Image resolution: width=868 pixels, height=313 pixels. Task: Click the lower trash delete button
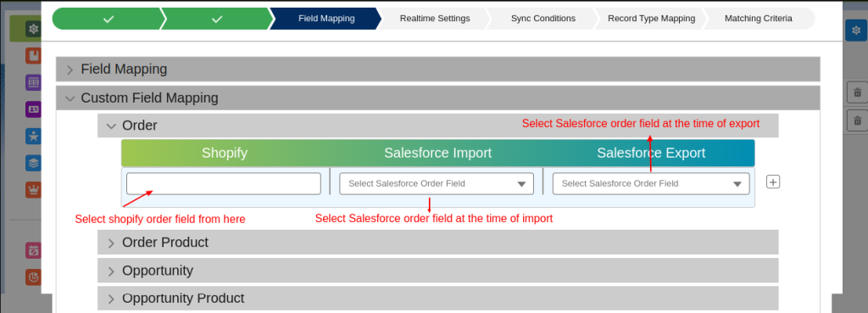coord(858,120)
